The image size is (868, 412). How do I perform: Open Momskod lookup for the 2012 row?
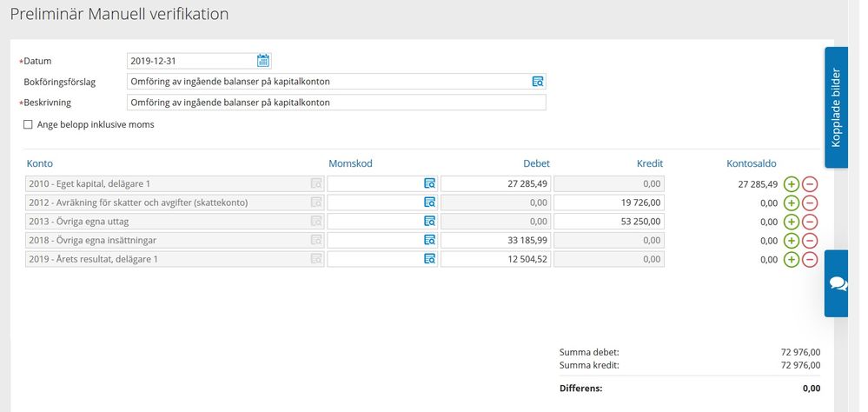tap(429, 203)
